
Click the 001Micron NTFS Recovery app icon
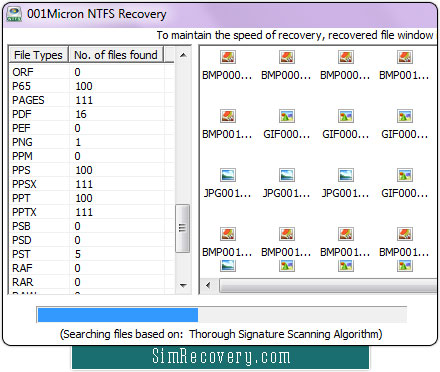[14, 14]
